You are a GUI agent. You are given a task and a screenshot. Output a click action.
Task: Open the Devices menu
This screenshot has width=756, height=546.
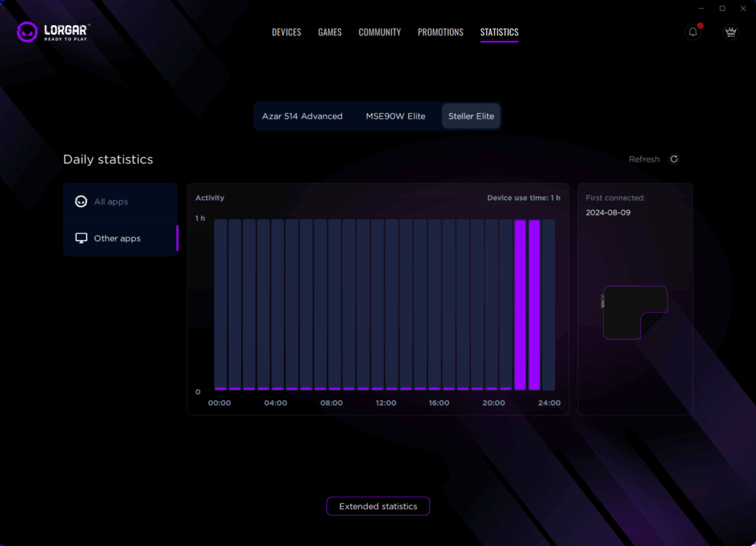286,32
